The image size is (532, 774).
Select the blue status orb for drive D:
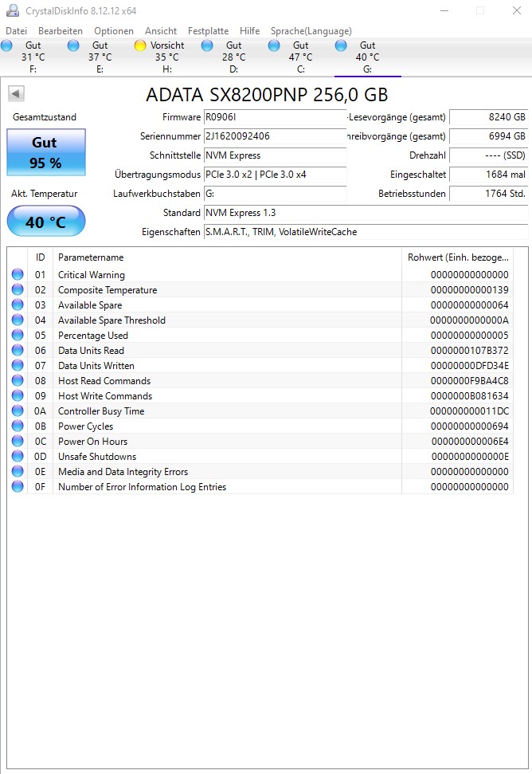207,46
